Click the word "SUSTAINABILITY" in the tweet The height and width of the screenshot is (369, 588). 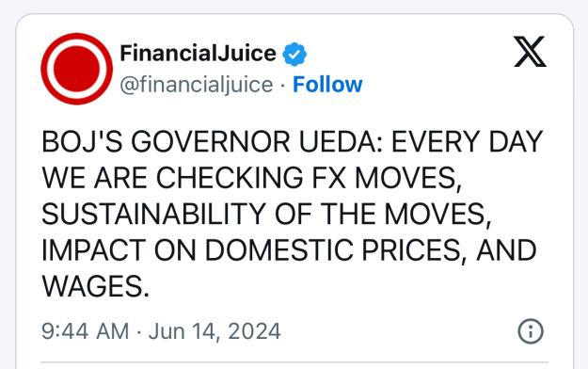153,214
